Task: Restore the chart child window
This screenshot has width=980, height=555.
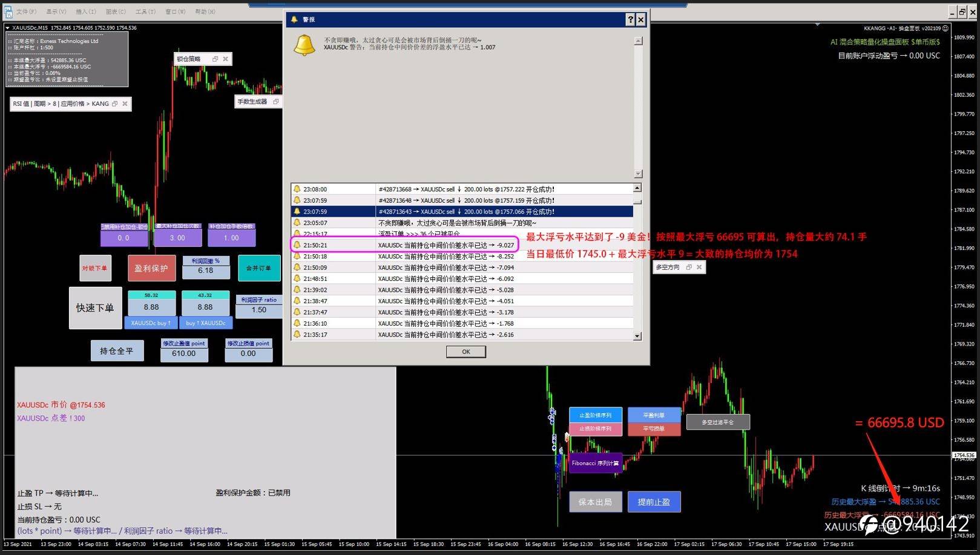Action: coord(962,11)
